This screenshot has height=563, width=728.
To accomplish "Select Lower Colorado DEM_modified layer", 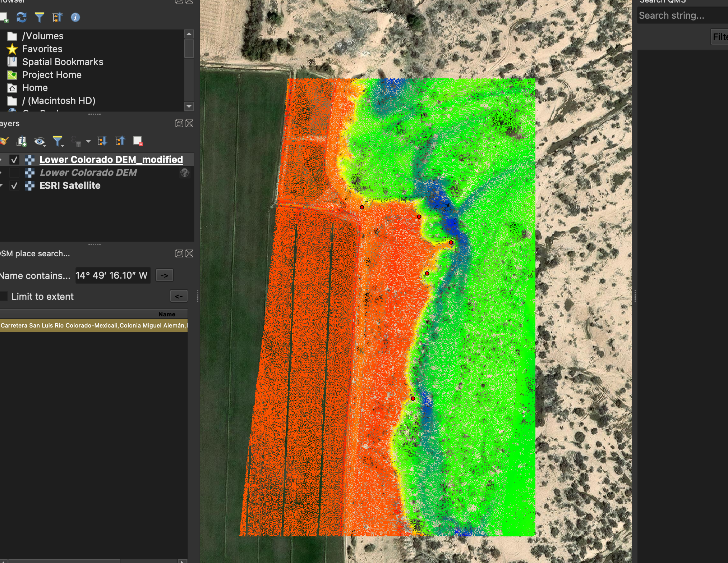I will [x=111, y=160].
